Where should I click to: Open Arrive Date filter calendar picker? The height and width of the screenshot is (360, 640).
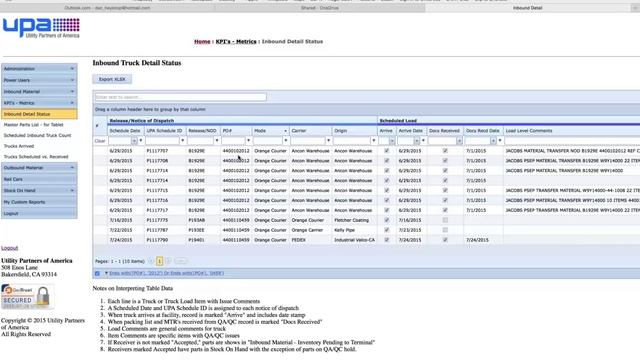pos(416,141)
